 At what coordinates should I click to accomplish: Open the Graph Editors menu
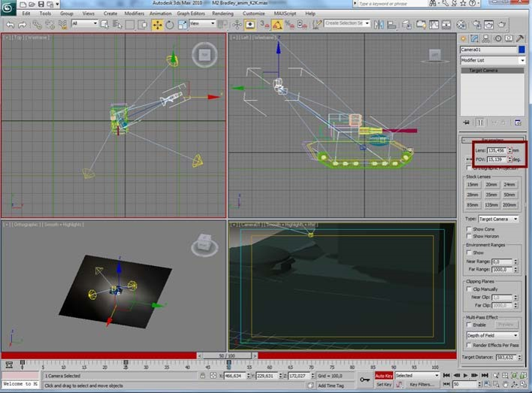click(191, 14)
